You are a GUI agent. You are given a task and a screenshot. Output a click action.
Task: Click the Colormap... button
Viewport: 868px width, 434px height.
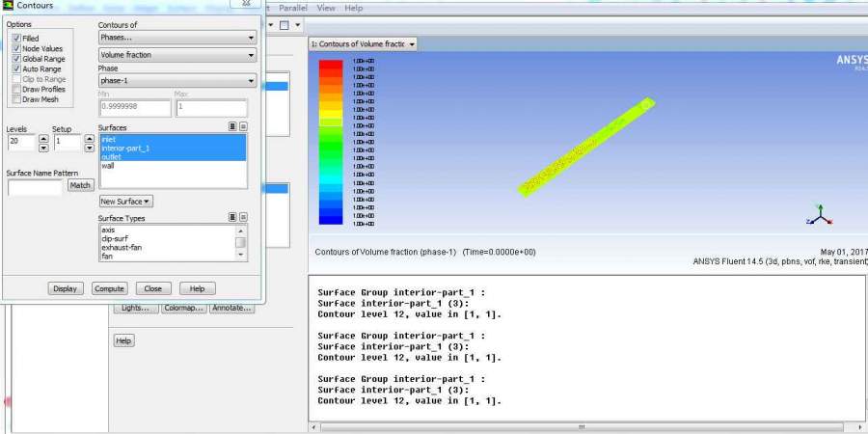click(184, 308)
